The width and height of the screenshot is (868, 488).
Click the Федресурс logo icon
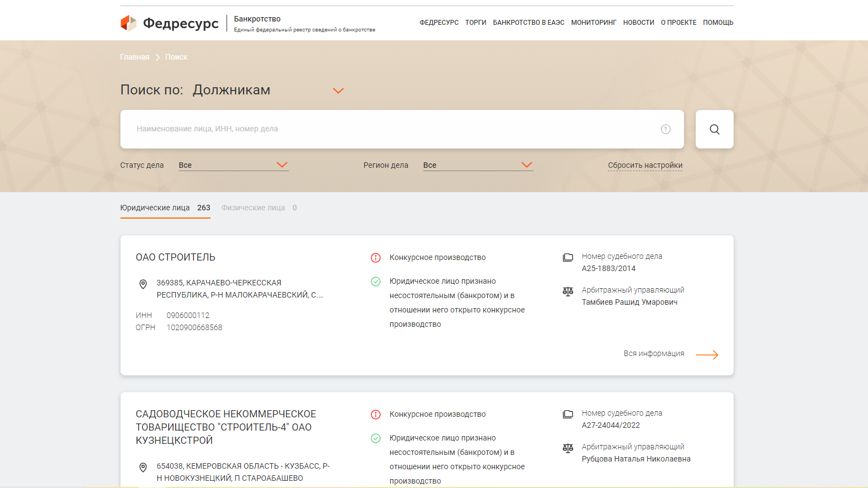pyautogui.click(x=128, y=23)
